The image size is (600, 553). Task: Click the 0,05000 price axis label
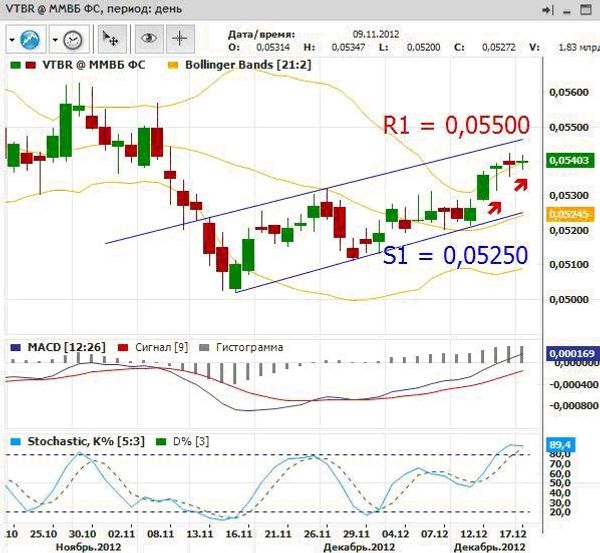pyautogui.click(x=569, y=299)
